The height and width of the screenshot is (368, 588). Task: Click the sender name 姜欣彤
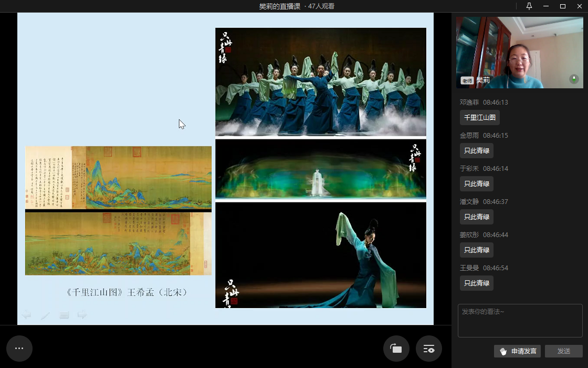point(469,234)
